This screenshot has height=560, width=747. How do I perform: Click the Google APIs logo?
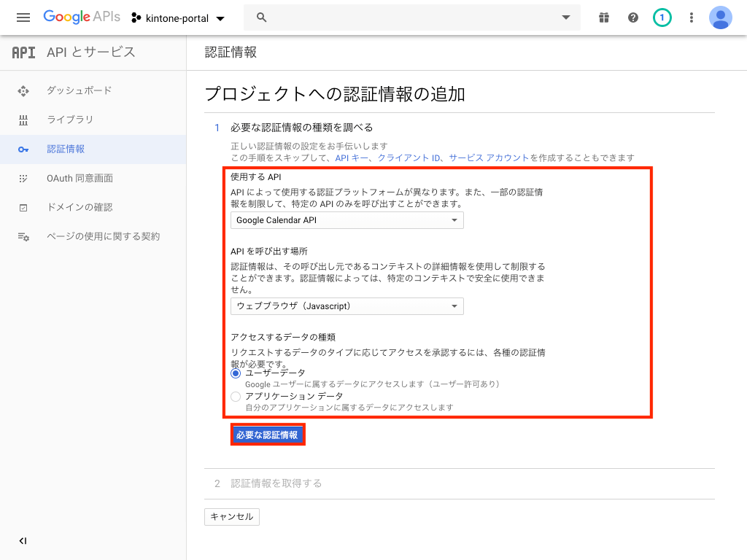(81, 17)
